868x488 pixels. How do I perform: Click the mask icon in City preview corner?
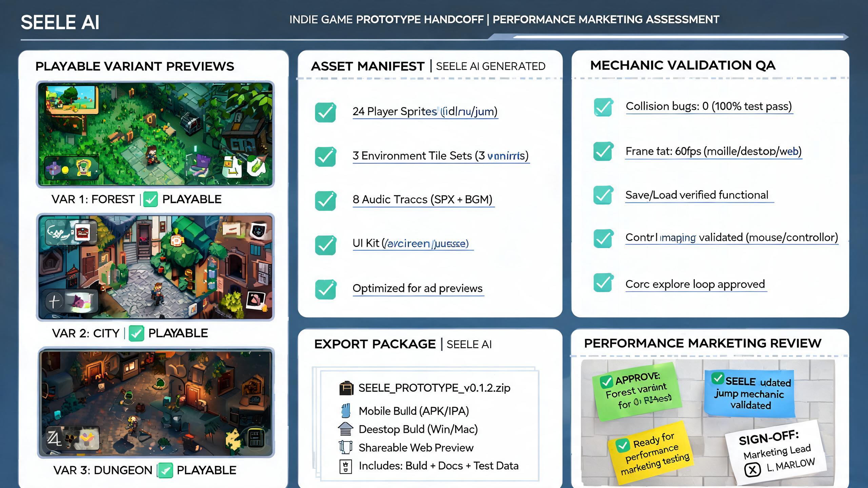259,231
